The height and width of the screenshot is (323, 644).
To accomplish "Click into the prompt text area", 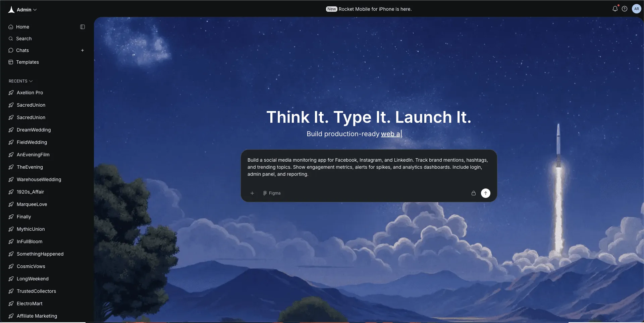I will [369, 167].
